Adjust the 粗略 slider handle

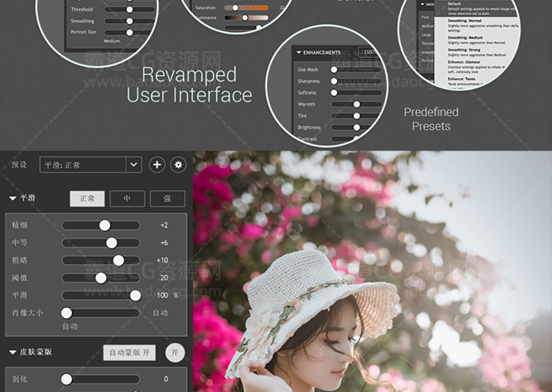coord(119,260)
